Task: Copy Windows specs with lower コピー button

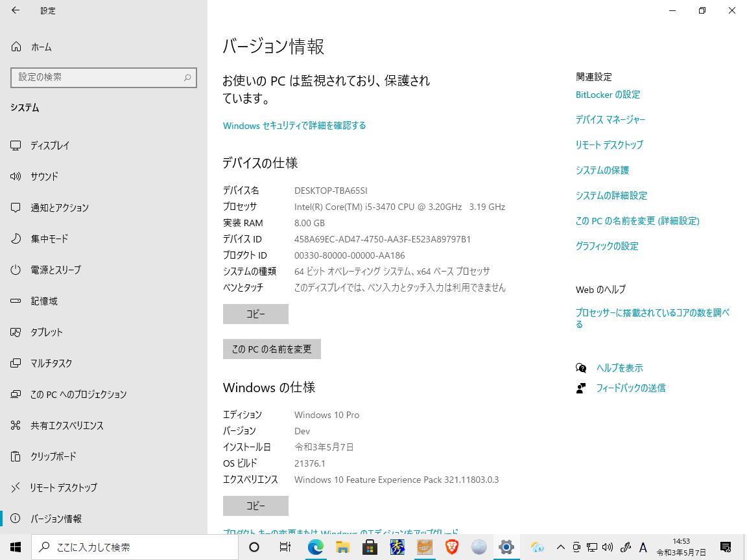Action: (255, 506)
